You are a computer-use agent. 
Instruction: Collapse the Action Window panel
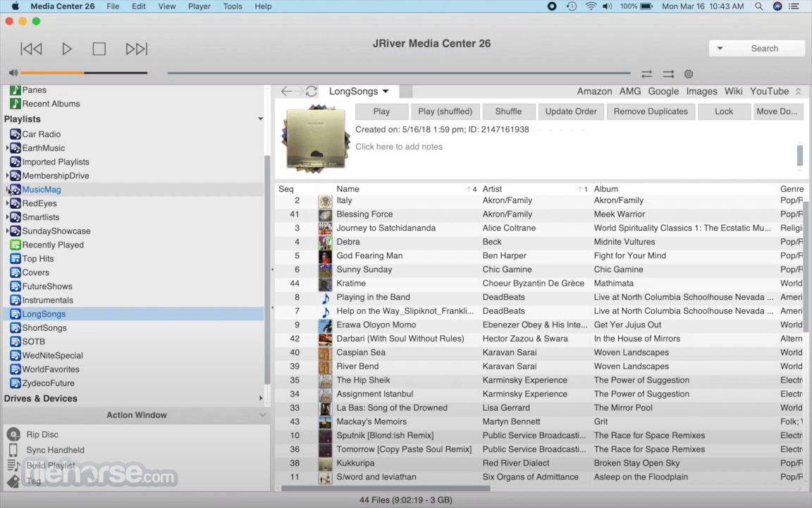tap(262, 415)
